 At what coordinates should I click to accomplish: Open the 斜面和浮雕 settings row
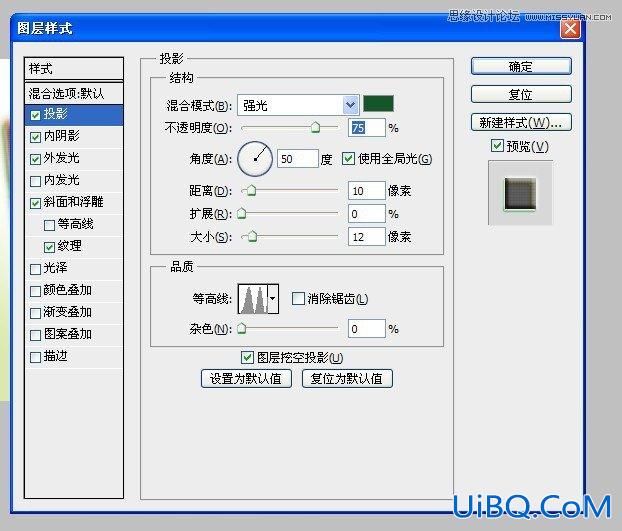(74, 203)
